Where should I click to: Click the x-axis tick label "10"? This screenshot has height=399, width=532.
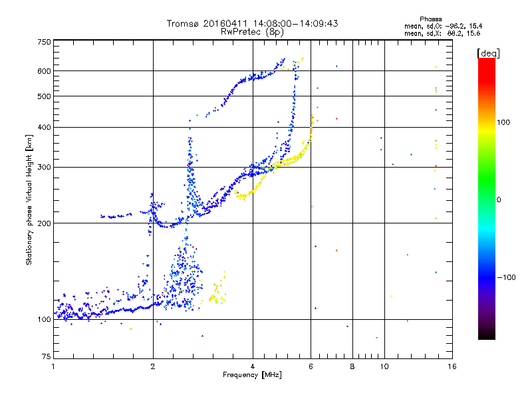(x=384, y=366)
